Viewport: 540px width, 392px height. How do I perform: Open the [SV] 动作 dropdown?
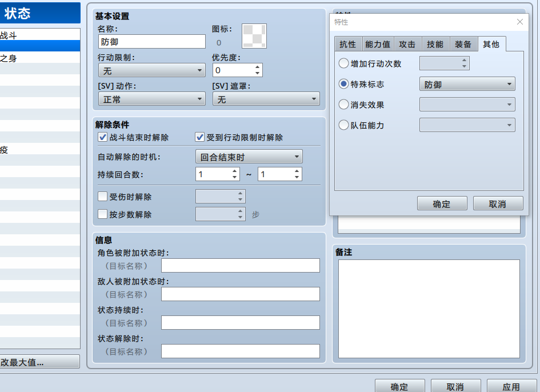pos(152,99)
